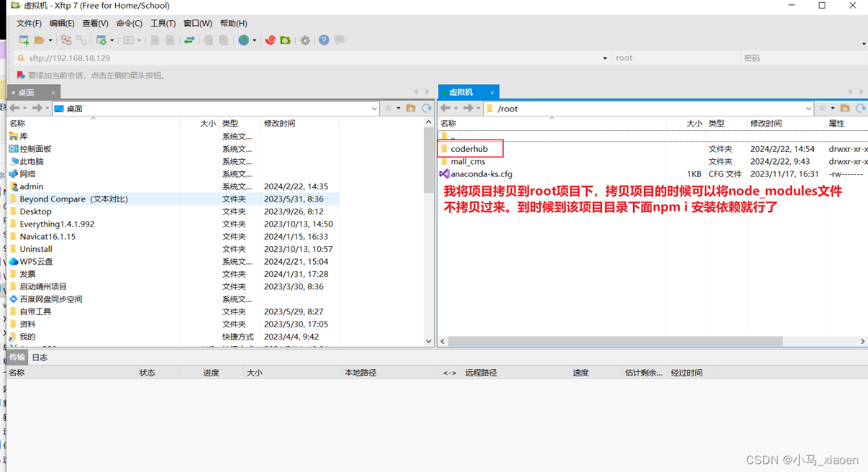868x472 pixels.
Task: Click the Disconnect toolbar icon
Action: coord(66,41)
